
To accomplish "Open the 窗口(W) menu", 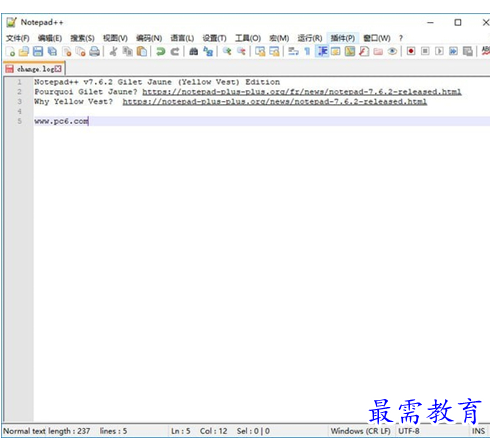I will point(377,38).
